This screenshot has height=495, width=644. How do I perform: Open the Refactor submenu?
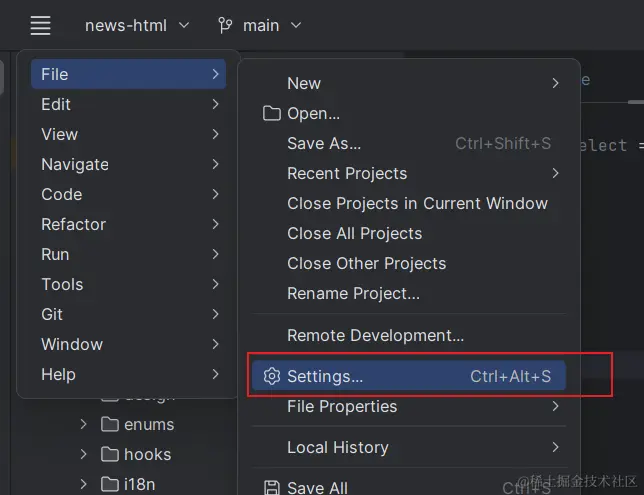coord(73,224)
